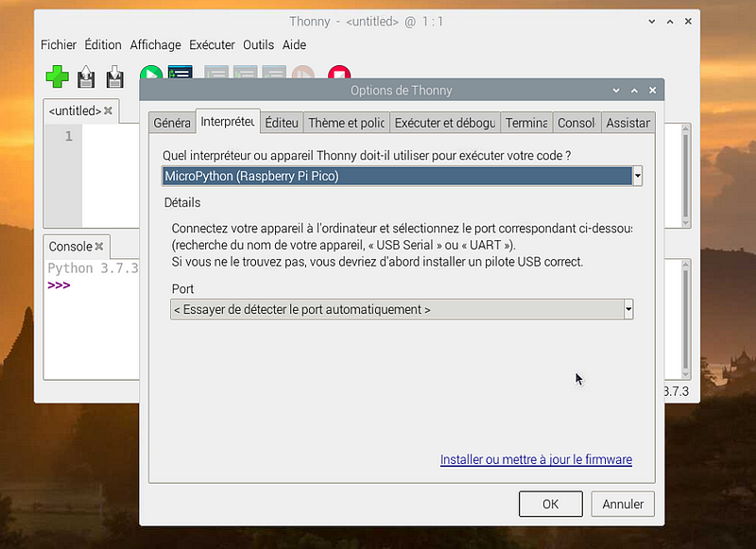Click the green plus New file icon
The width and height of the screenshot is (756, 549).
click(58, 77)
